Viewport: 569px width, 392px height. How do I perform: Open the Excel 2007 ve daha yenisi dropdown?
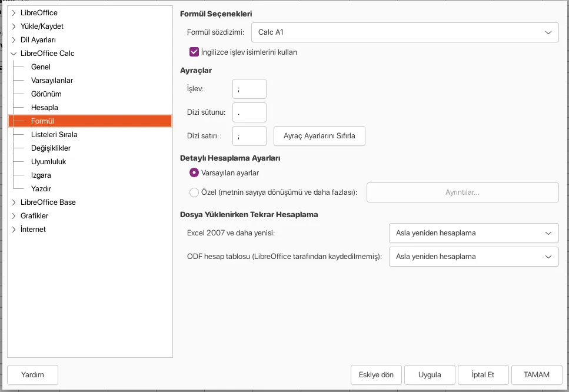[x=473, y=233]
